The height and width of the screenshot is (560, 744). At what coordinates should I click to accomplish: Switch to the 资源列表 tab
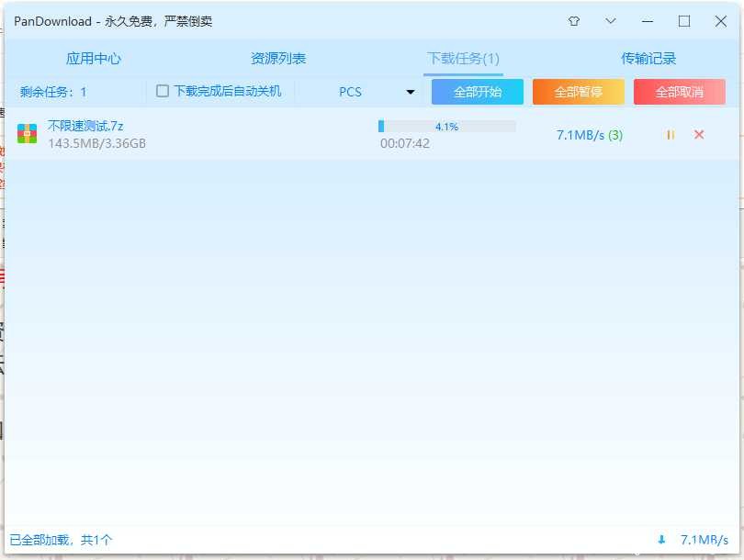[x=278, y=59]
